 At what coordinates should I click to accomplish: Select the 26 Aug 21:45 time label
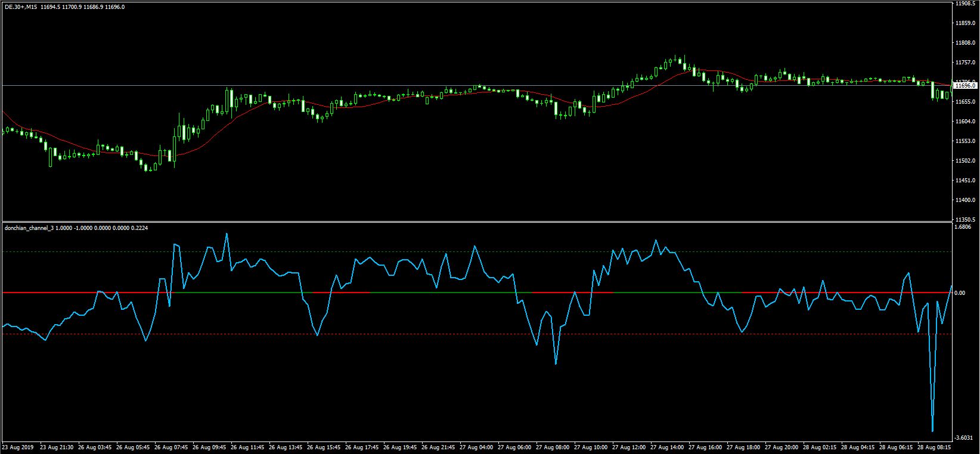pyautogui.click(x=438, y=446)
